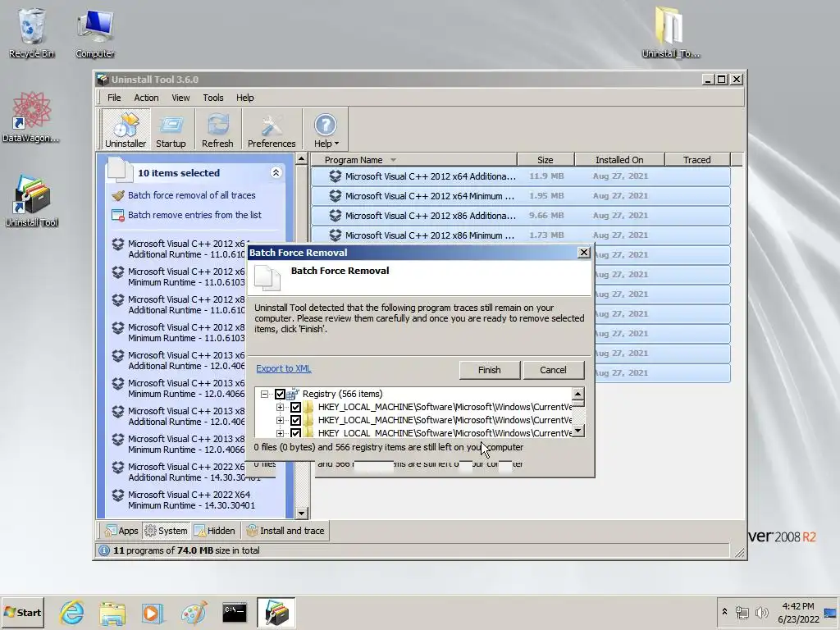Toggle checkbox of second HKEY_LOCAL_MACHINE entry
This screenshot has width=840, height=630.
point(295,420)
